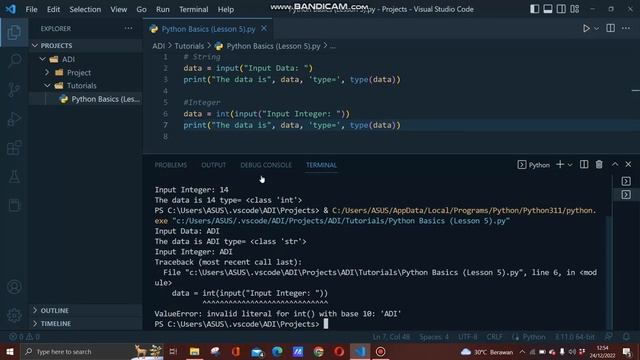Screen dimensions: 640x360
Task: Click ADI in the breadcrumb path
Action: pyautogui.click(x=158, y=46)
